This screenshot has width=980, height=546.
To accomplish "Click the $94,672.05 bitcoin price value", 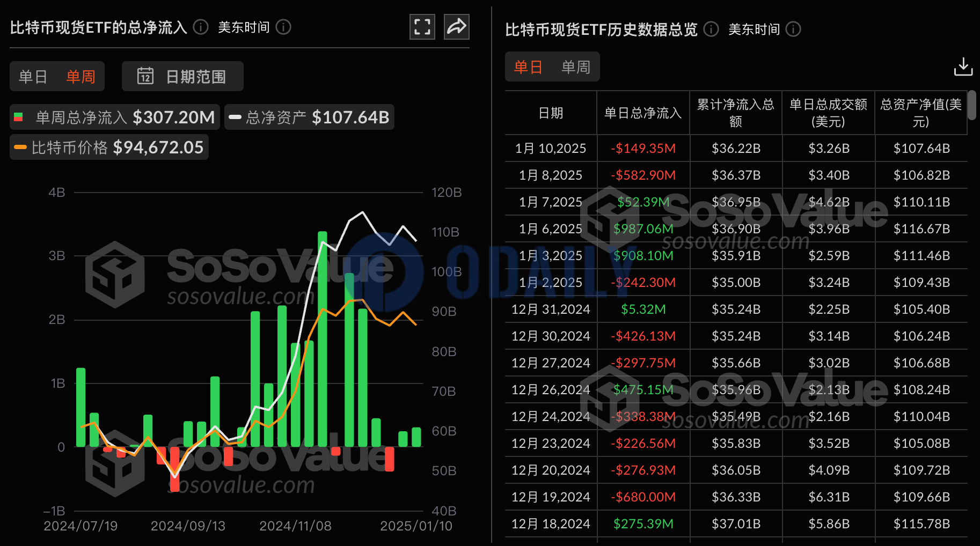I will (158, 147).
